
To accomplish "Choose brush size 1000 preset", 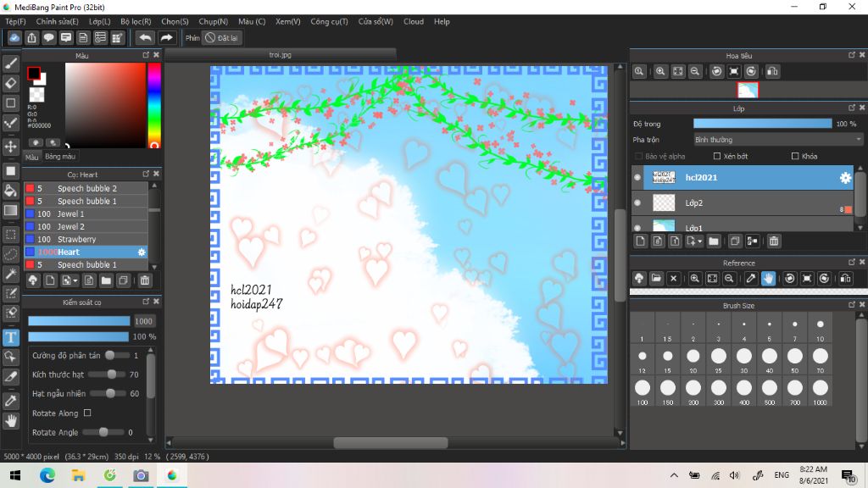I will [x=821, y=391].
